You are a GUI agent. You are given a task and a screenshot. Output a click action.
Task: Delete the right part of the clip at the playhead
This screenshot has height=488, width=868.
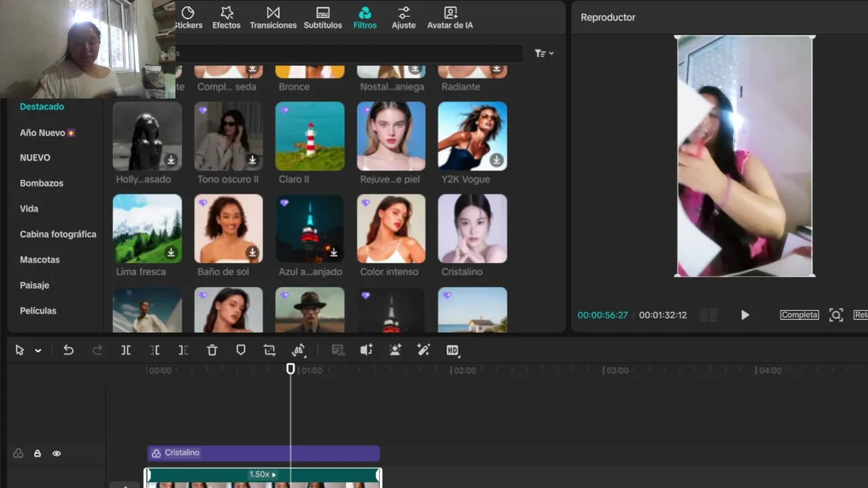click(x=183, y=350)
